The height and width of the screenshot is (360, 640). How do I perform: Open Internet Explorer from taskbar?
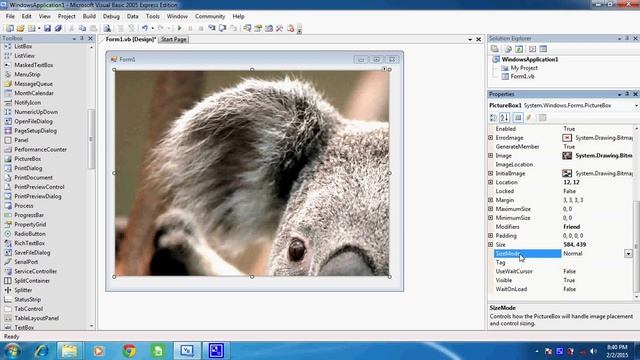41,351
